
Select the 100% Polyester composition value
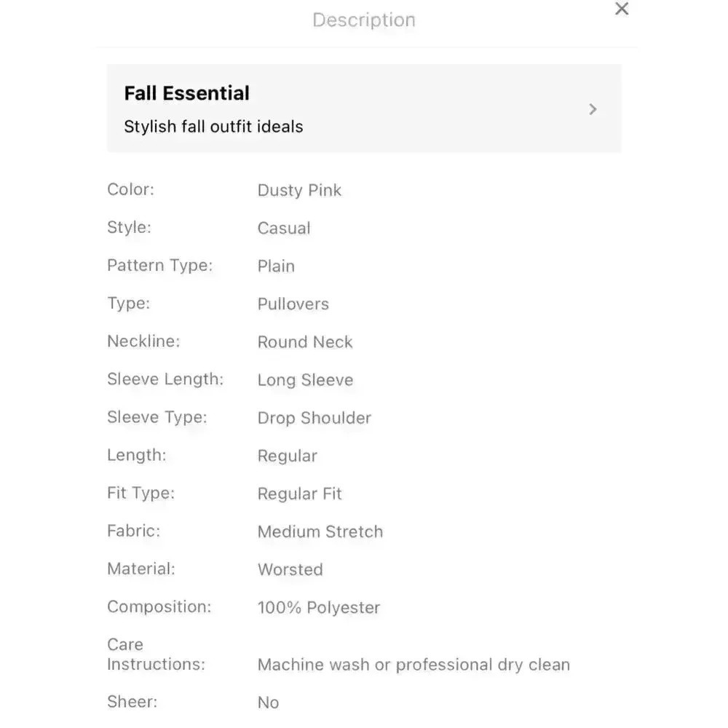(x=319, y=607)
